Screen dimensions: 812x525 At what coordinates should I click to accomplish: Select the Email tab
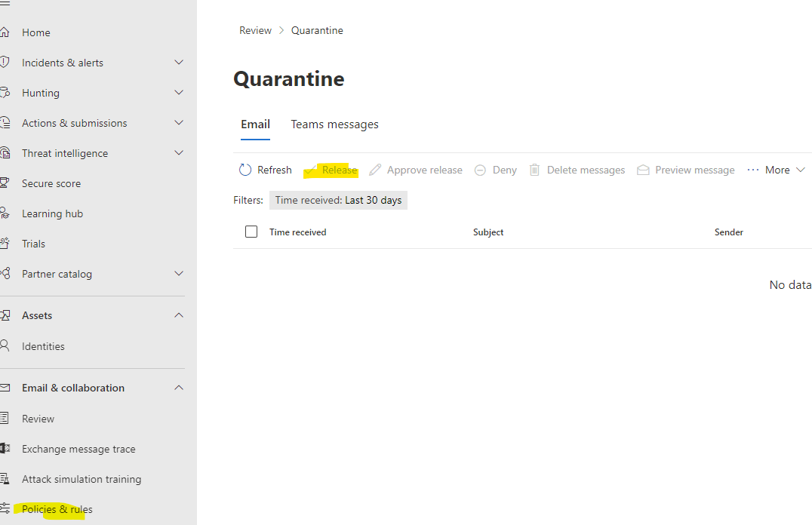tap(255, 124)
